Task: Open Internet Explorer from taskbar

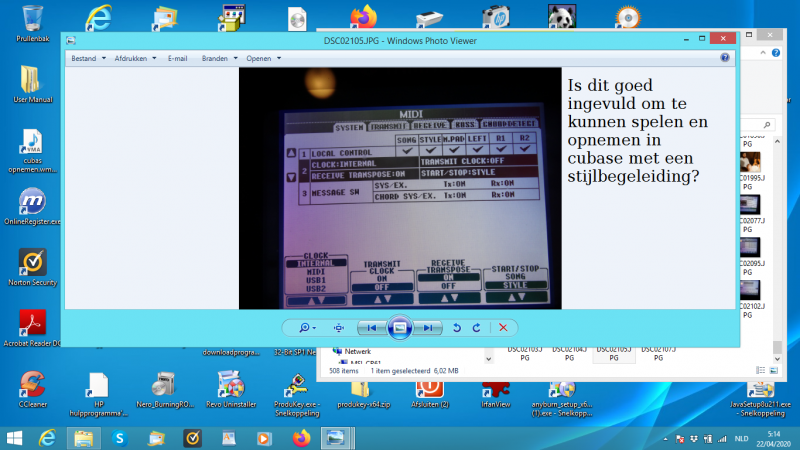Action: [47, 438]
